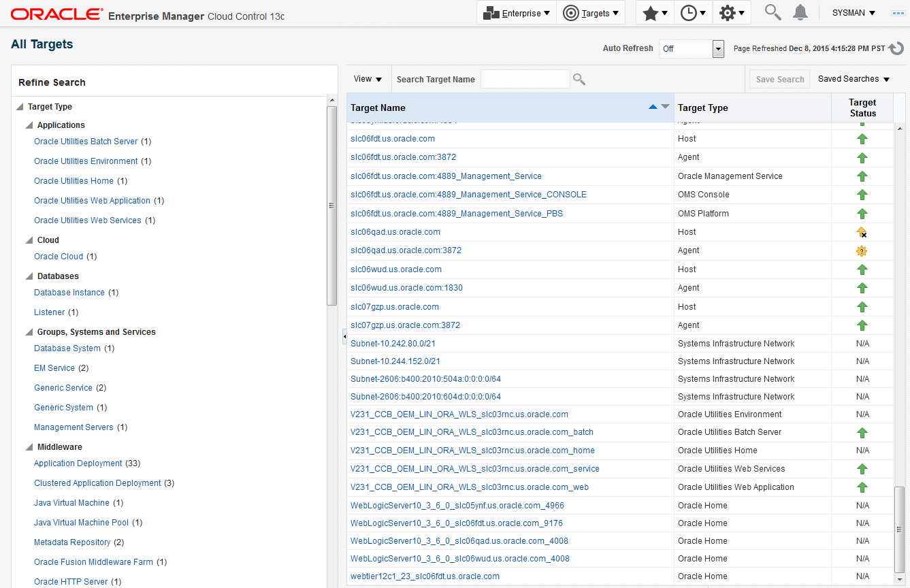Viewport: 910px width, 588px height.
Task: Filter by Oracle Utilities Batch Server
Action: [86, 142]
